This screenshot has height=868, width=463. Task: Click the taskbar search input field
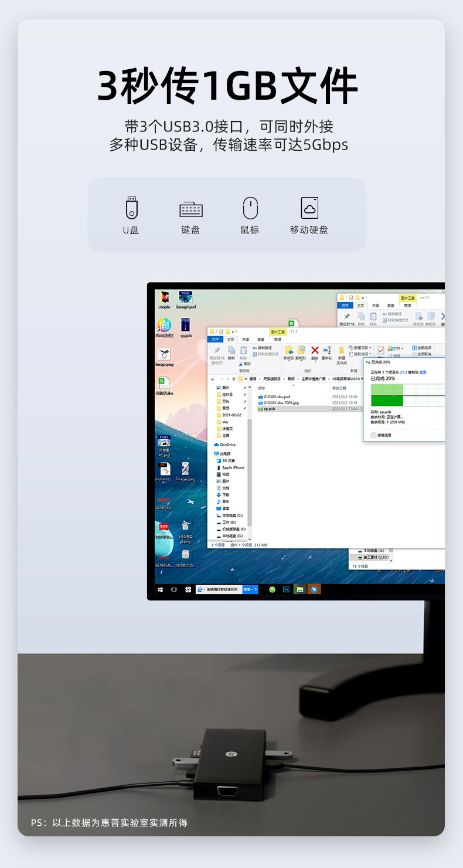[219, 589]
